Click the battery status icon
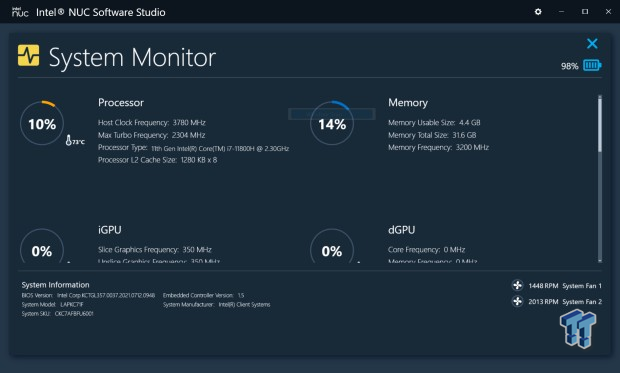The height and width of the screenshot is (373, 620). pyautogui.click(x=592, y=65)
